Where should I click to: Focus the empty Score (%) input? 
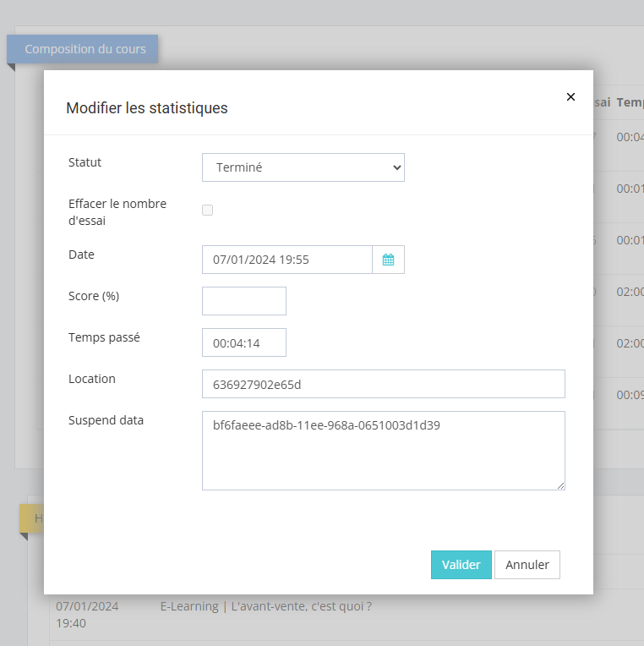244,301
